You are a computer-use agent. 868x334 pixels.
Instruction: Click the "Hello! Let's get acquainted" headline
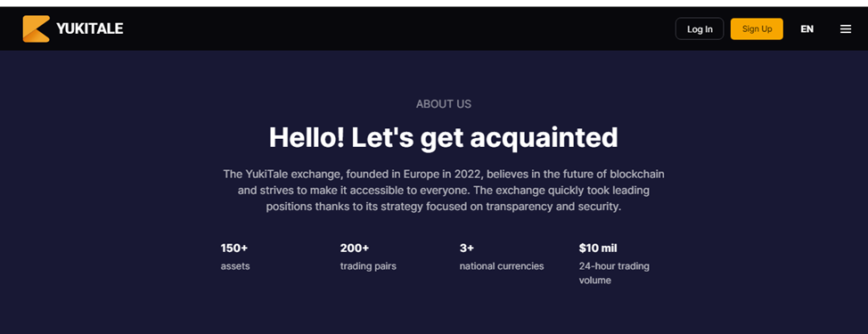[x=444, y=137]
